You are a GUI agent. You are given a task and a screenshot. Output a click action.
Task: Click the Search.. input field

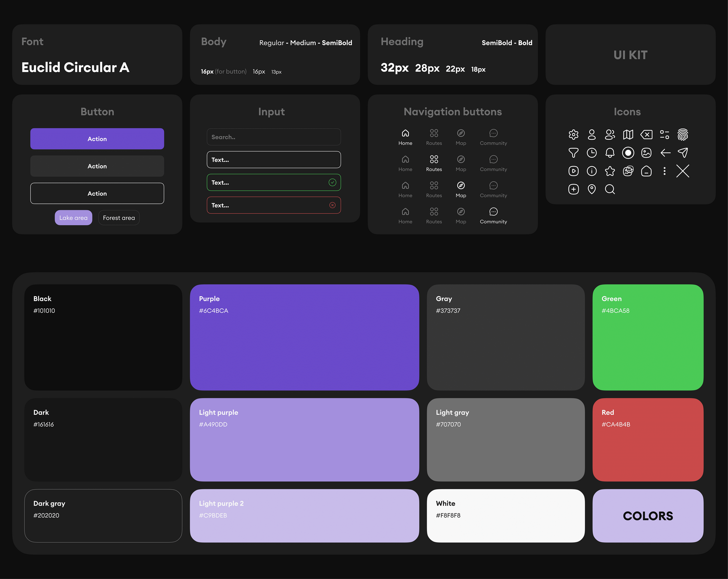pos(273,137)
